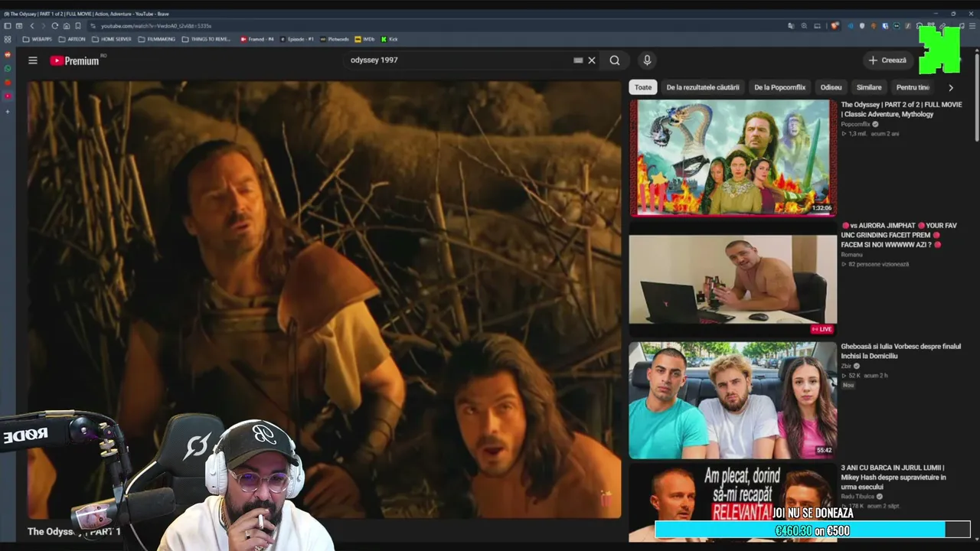Select the 'De la Popcornflix' chip
980x551 pixels.
click(779, 87)
